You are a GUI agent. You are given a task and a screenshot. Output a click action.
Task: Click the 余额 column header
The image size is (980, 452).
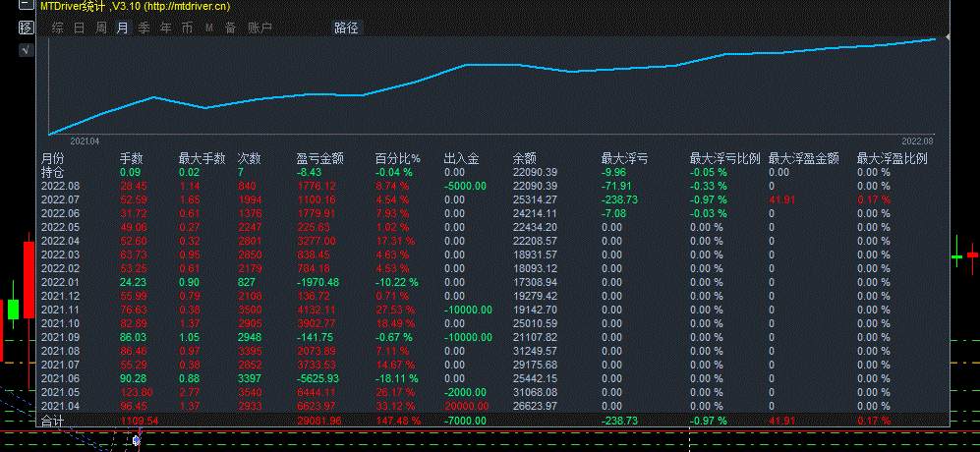click(x=524, y=159)
